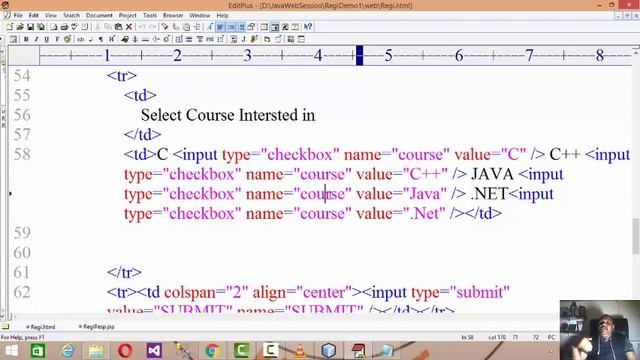Click the Find icon in toolbar
The height and width of the screenshot is (360, 640).
point(165,27)
